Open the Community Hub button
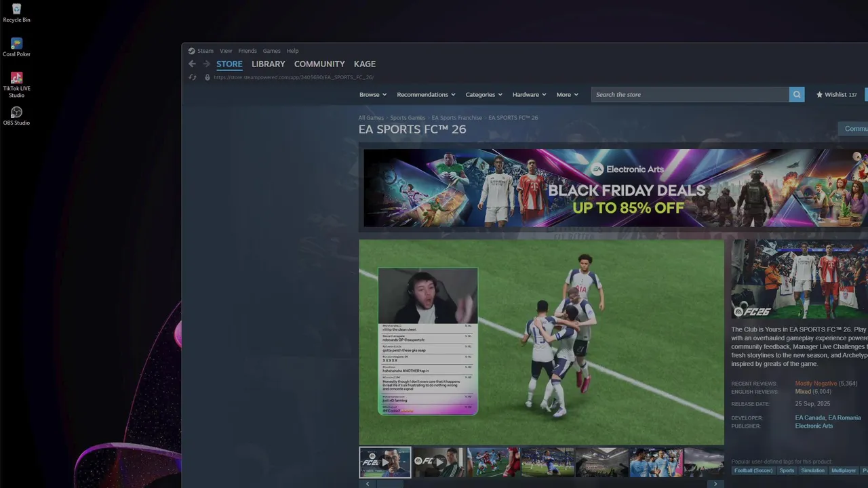This screenshot has width=868, height=488. [x=853, y=129]
